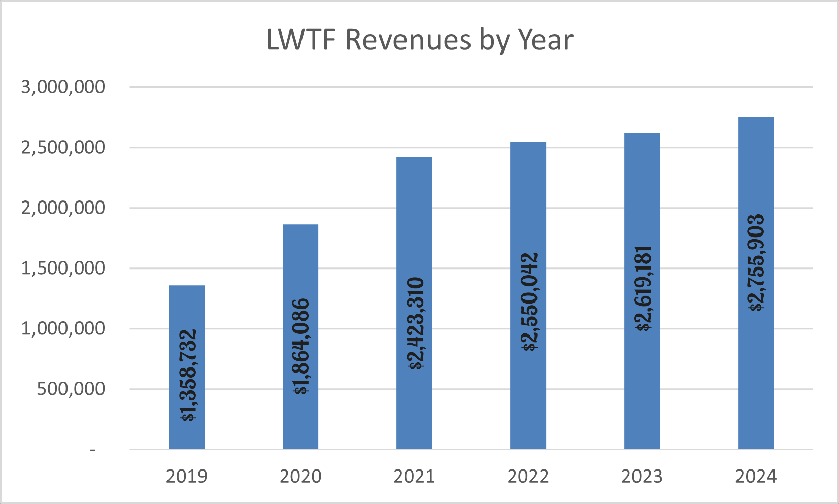Select the 2020 x-axis year label
This screenshot has width=839, height=504.
pos(300,477)
